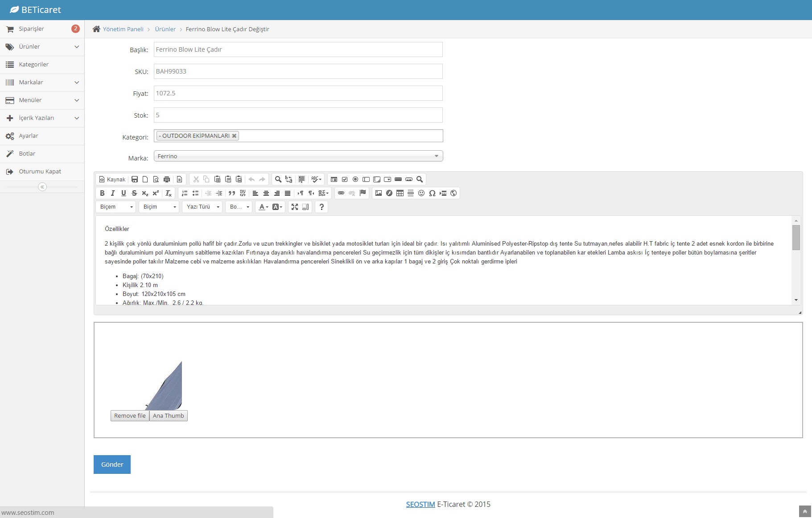Expand İçerik Yazıları sidebar menu

point(42,118)
